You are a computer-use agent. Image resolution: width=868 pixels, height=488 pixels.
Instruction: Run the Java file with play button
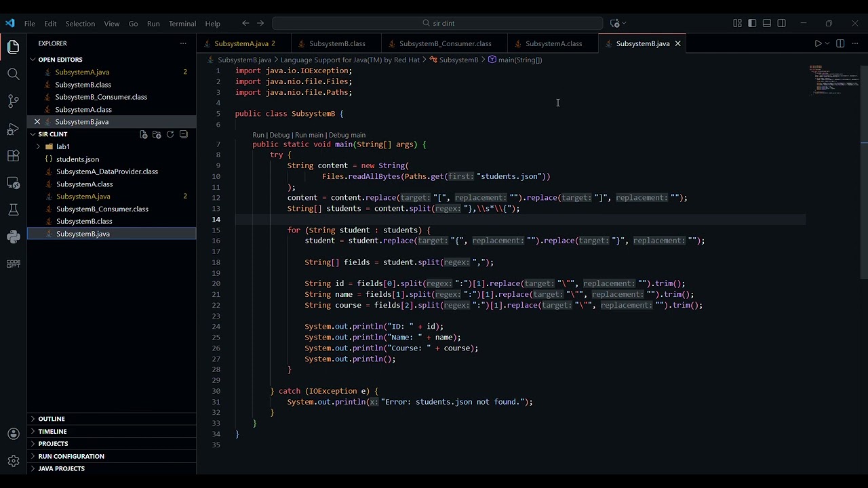pyautogui.click(x=818, y=43)
